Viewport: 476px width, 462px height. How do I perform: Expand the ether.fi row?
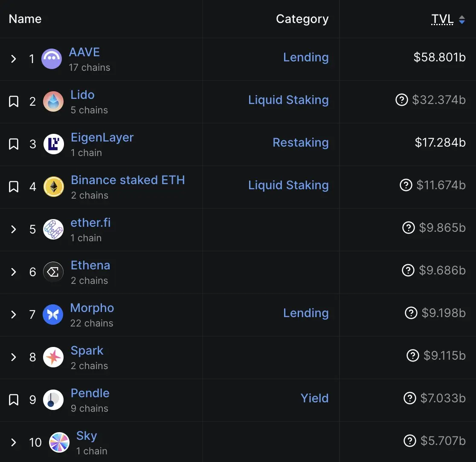13,229
